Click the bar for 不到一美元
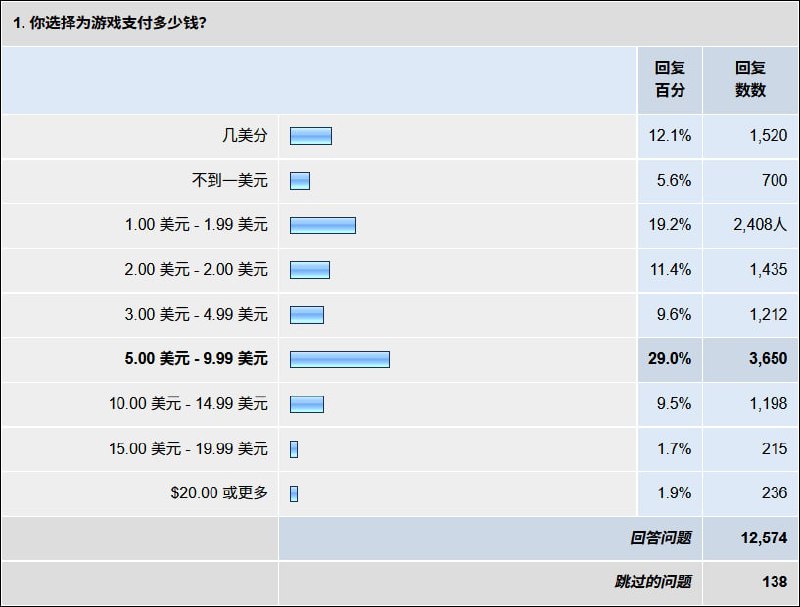Screen dimensions: 800x607 point(300,181)
